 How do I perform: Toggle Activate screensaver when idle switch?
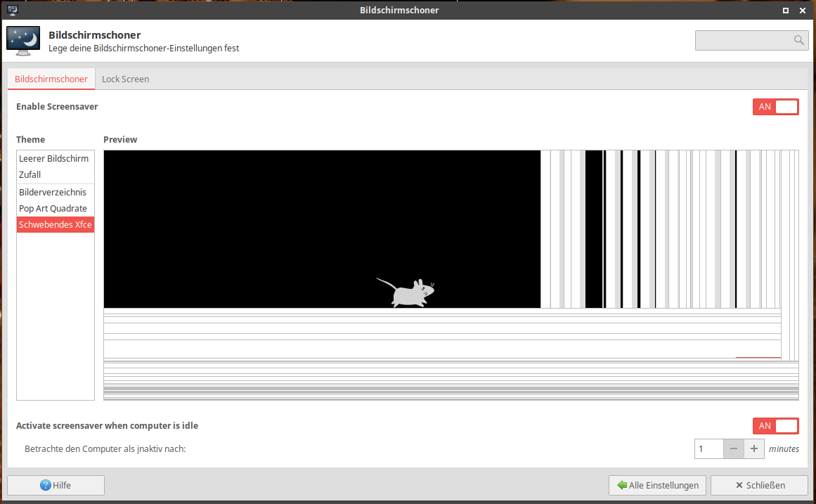(x=775, y=426)
